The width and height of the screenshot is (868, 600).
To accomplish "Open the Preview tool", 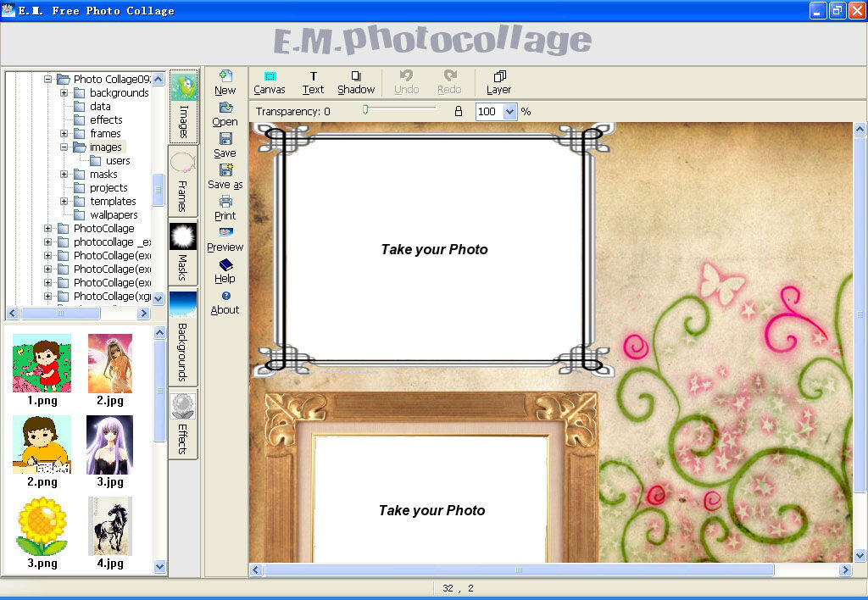I will point(225,232).
